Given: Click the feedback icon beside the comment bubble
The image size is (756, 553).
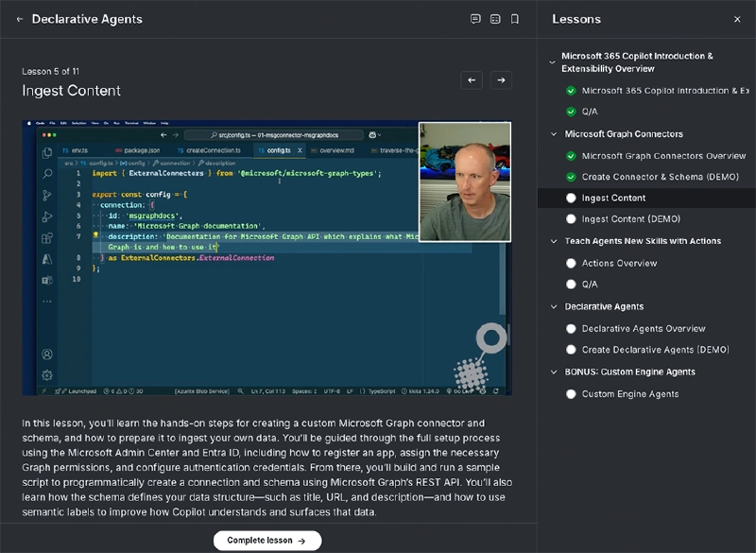Looking at the screenshot, I should [x=495, y=18].
